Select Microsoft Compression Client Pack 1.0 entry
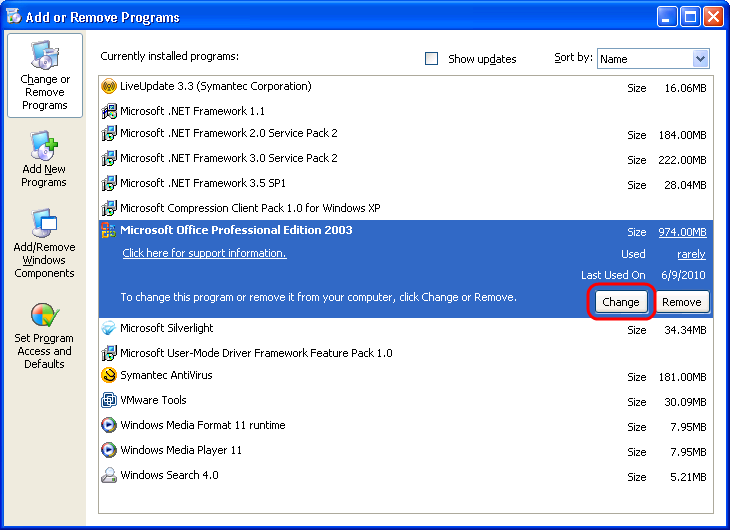Viewport: 730px width, 530px height. [x=406, y=208]
